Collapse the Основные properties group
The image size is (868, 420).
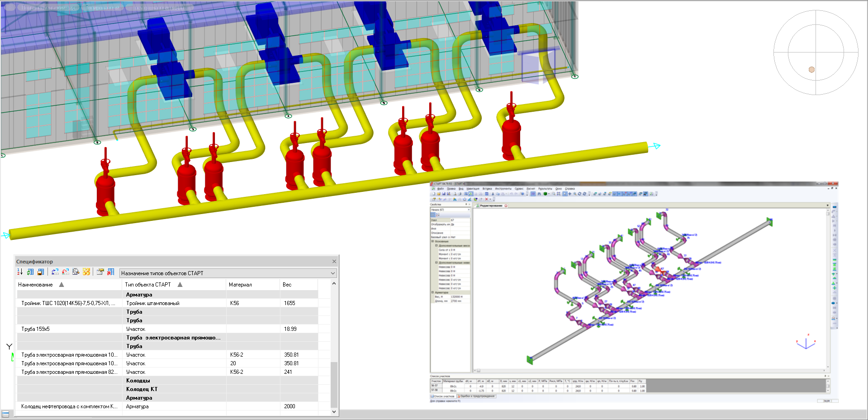coord(433,241)
